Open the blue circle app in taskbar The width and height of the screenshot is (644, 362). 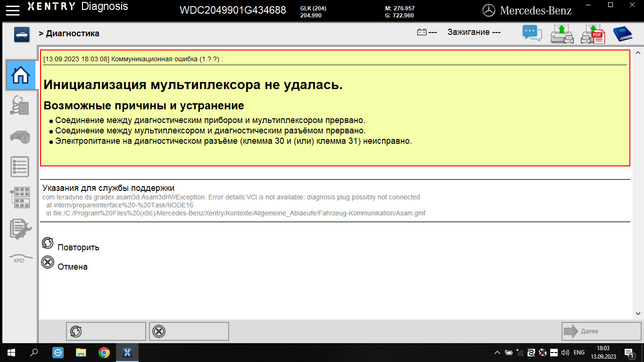click(58, 352)
